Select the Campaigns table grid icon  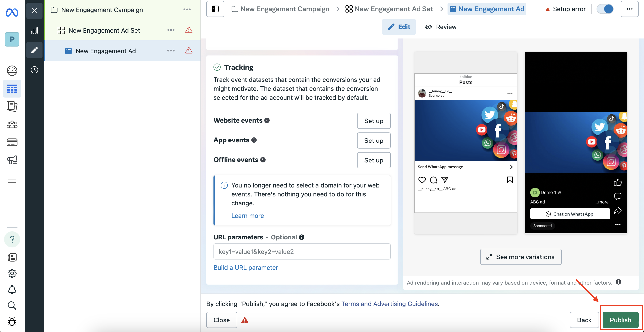tap(12, 89)
